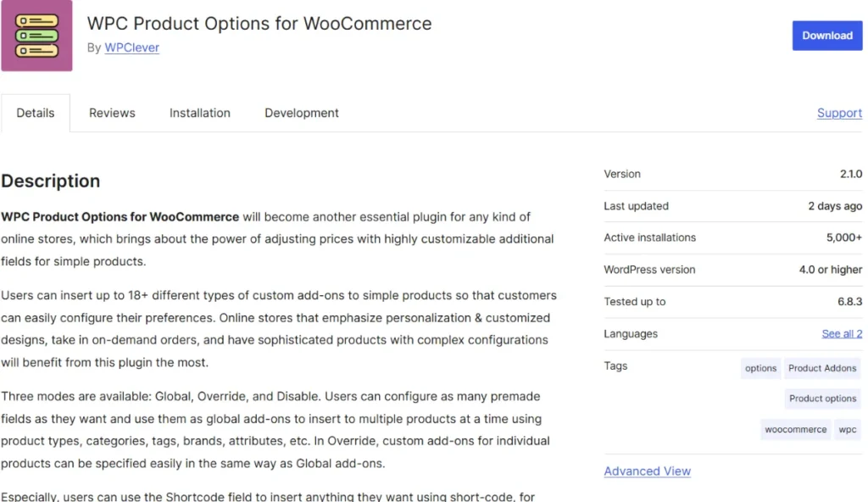Click the Version 2.1.0 row

click(732, 174)
